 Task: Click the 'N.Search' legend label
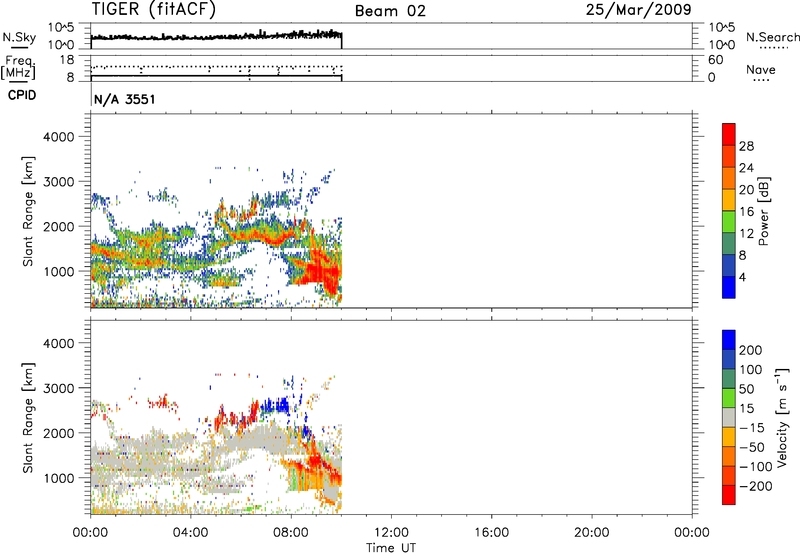(772, 37)
